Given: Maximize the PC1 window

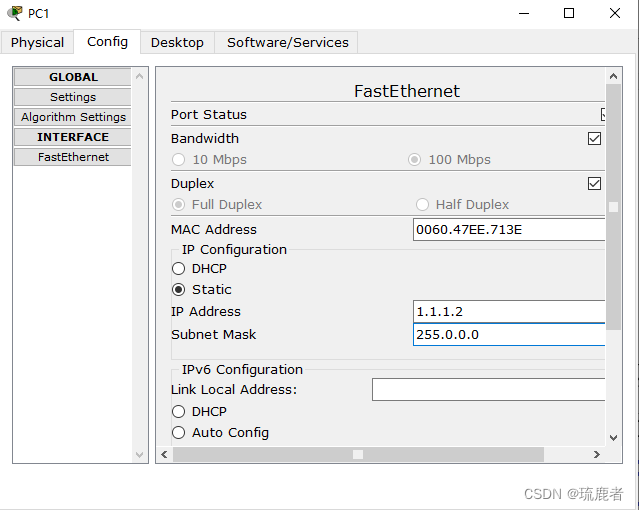Looking at the screenshot, I should point(569,13).
